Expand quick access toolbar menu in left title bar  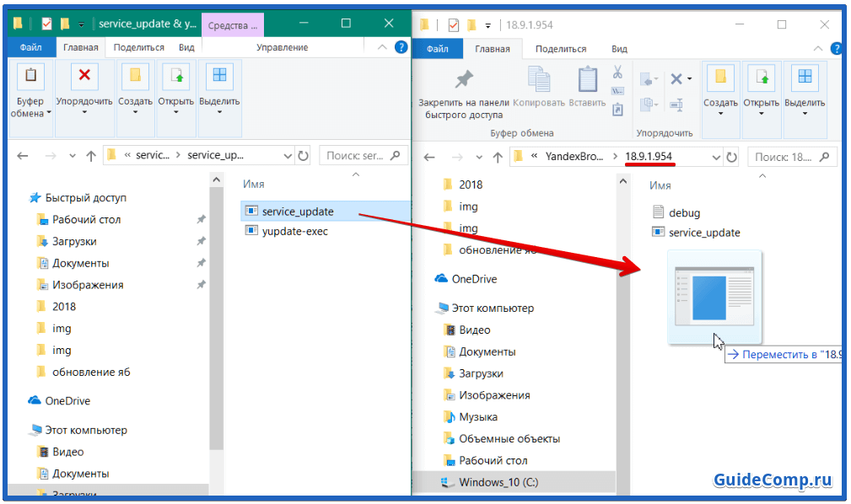point(81,24)
